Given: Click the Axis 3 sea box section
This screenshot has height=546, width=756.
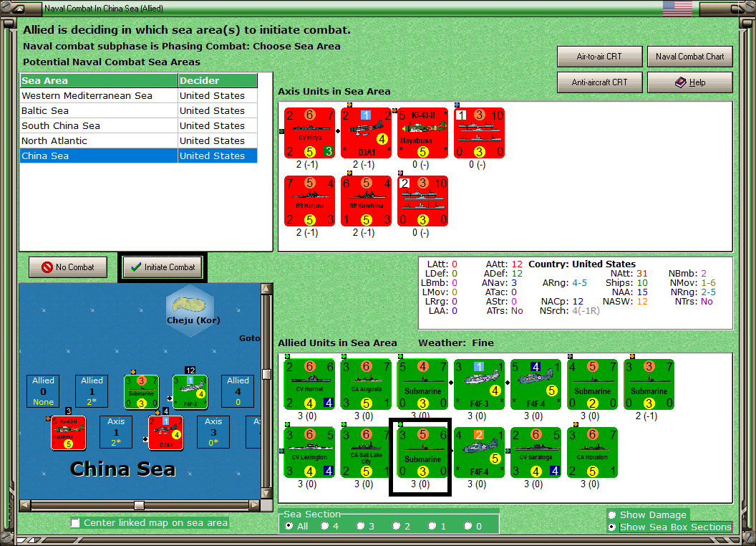Looking at the screenshot, I should [x=213, y=432].
